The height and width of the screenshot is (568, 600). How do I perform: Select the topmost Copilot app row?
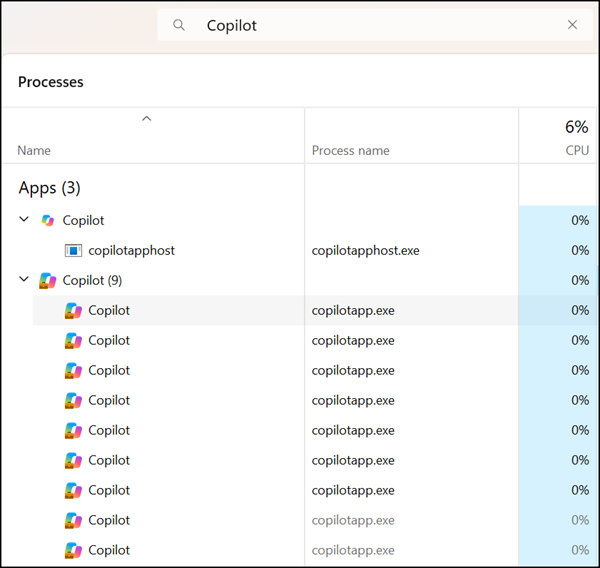coord(300,220)
